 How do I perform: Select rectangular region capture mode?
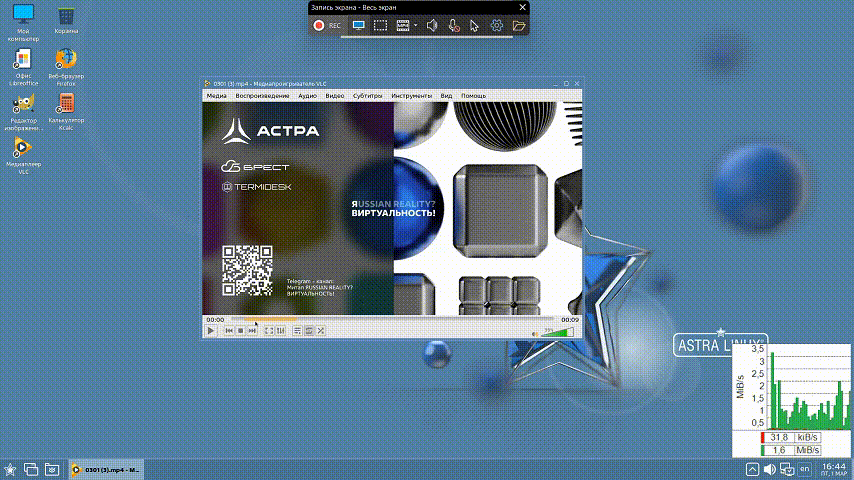point(381,25)
